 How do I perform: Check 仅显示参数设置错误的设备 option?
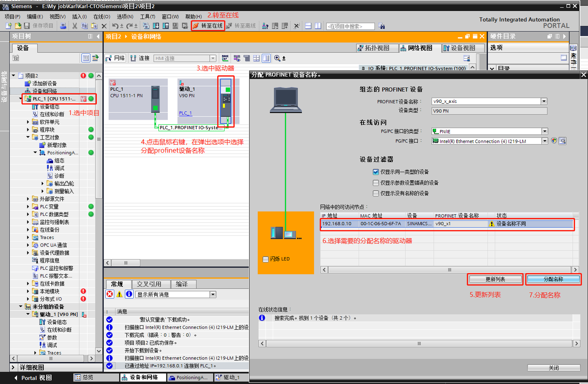(x=376, y=183)
